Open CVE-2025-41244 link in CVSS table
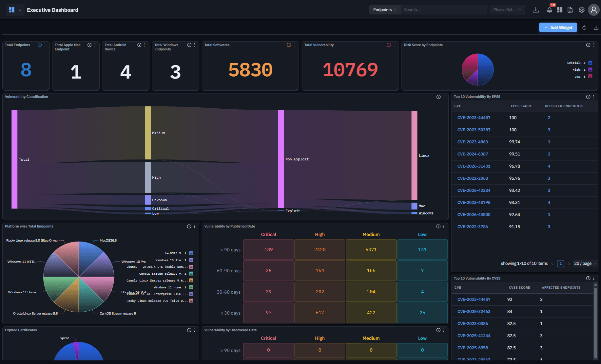The height and width of the screenshot is (364, 601). [474, 336]
